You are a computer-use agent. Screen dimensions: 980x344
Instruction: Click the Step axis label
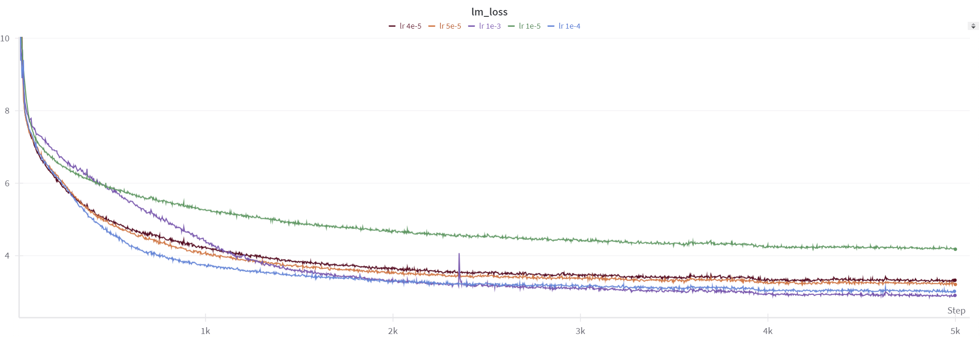tap(956, 310)
